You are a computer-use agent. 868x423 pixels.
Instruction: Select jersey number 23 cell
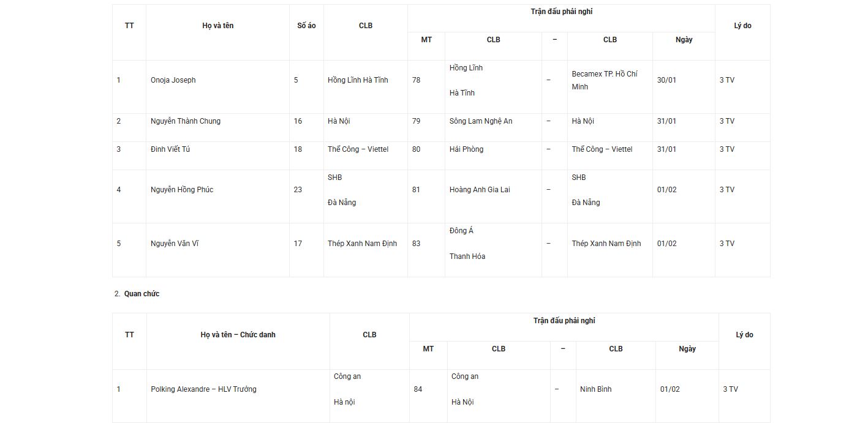(x=298, y=190)
